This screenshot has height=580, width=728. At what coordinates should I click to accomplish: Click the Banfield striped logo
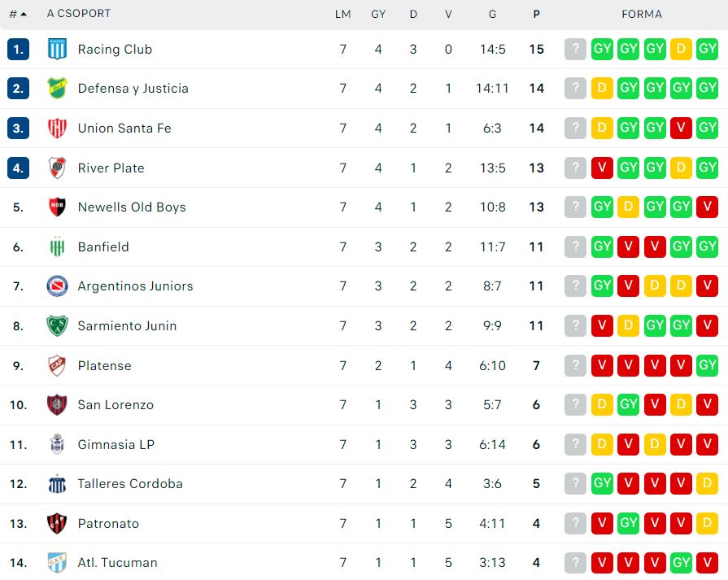57,246
